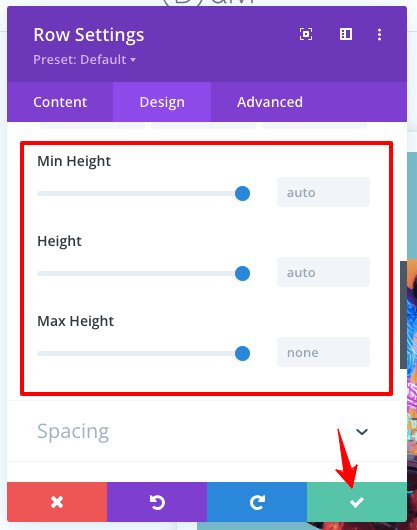
Task: Select the Design tab
Action: pyautogui.click(x=162, y=102)
